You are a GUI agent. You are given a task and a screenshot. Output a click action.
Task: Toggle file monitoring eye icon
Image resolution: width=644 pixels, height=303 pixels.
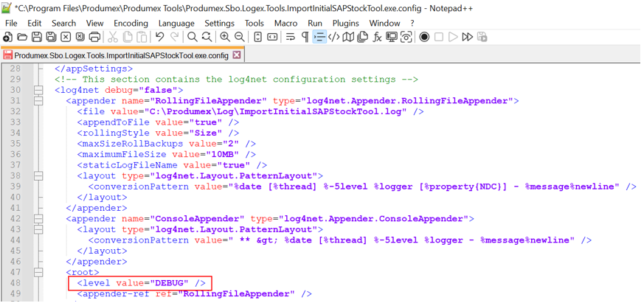pos(406,38)
